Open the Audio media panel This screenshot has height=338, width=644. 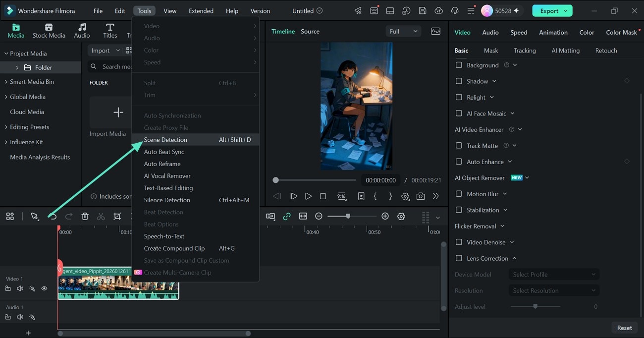coord(82,31)
